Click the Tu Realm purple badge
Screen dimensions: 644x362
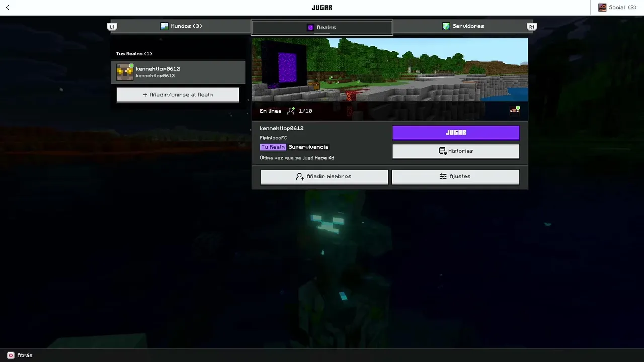pos(273,147)
